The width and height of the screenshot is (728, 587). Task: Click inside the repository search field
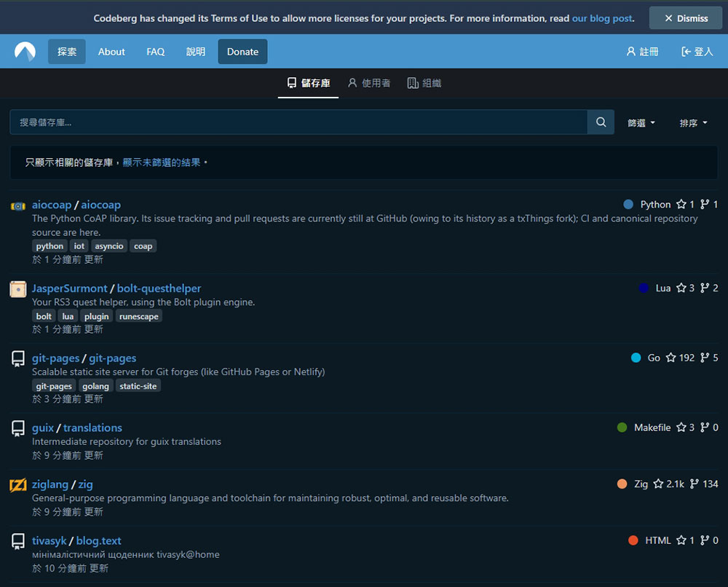[291, 122]
